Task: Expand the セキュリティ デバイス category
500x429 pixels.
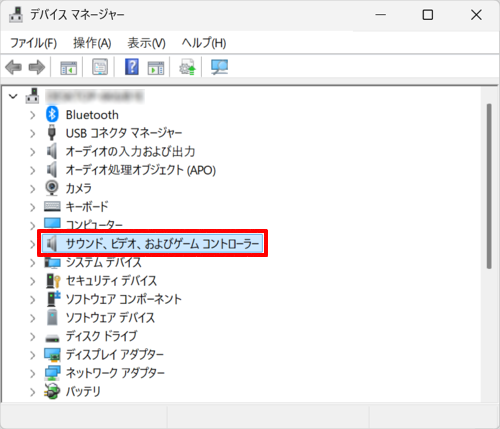Action: pos(32,281)
